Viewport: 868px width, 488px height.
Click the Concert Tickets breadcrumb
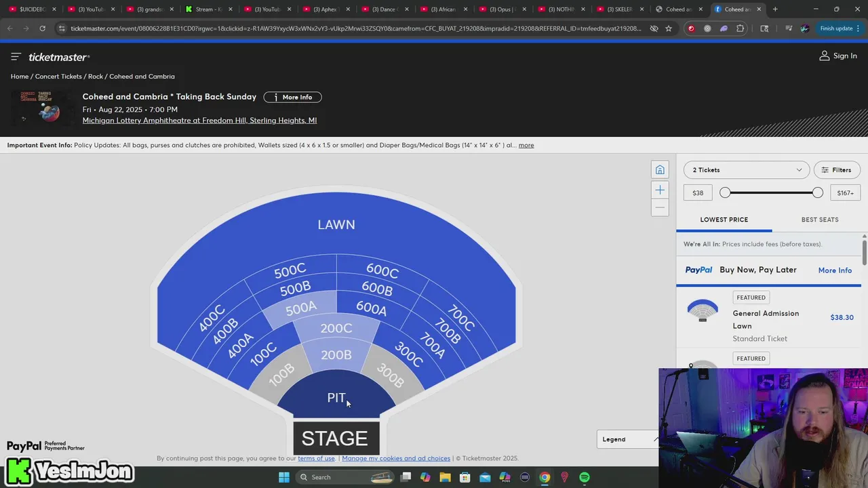click(x=58, y=77)
